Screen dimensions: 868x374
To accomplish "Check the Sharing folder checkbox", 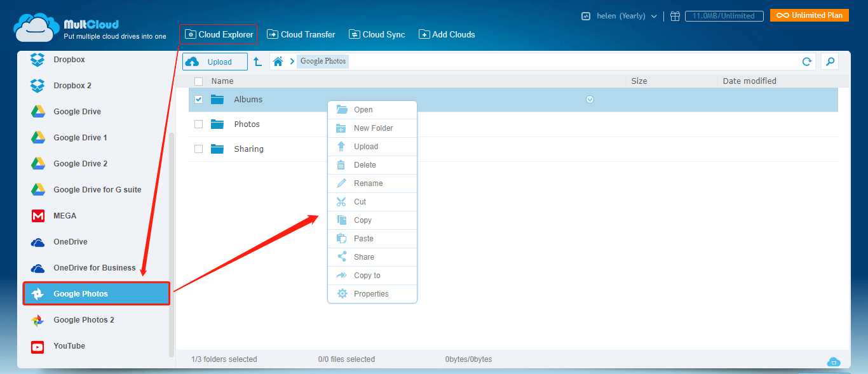I will [199, 149].
